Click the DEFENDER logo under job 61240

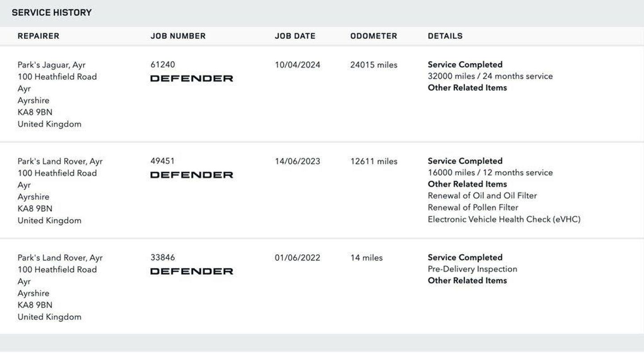coord(191,78)
